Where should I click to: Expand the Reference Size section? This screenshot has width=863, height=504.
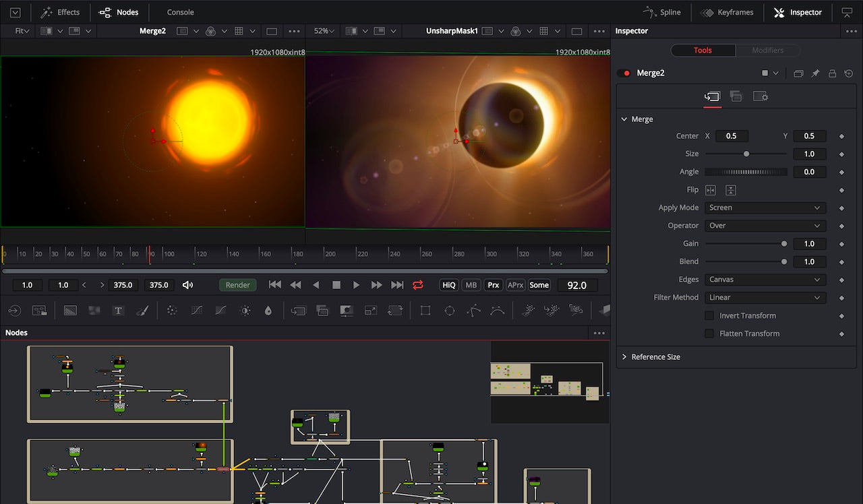(655, 356)
